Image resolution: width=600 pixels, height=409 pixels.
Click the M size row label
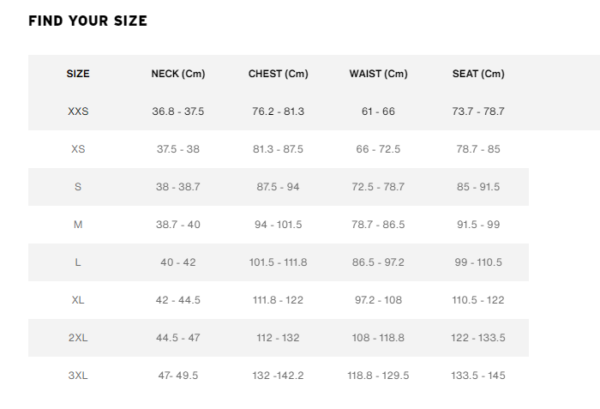(x=78, y=224)
